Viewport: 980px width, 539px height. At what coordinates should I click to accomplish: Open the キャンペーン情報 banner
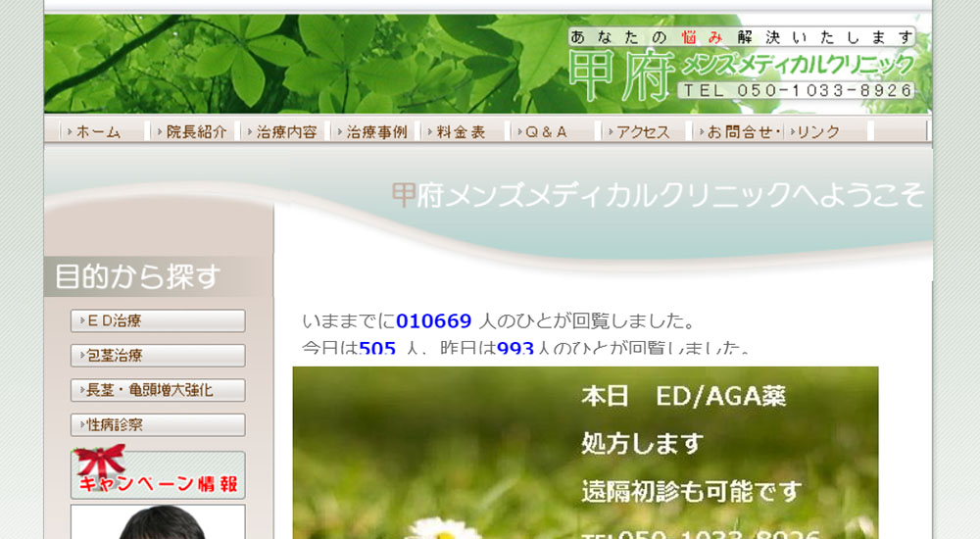point(158,472)
